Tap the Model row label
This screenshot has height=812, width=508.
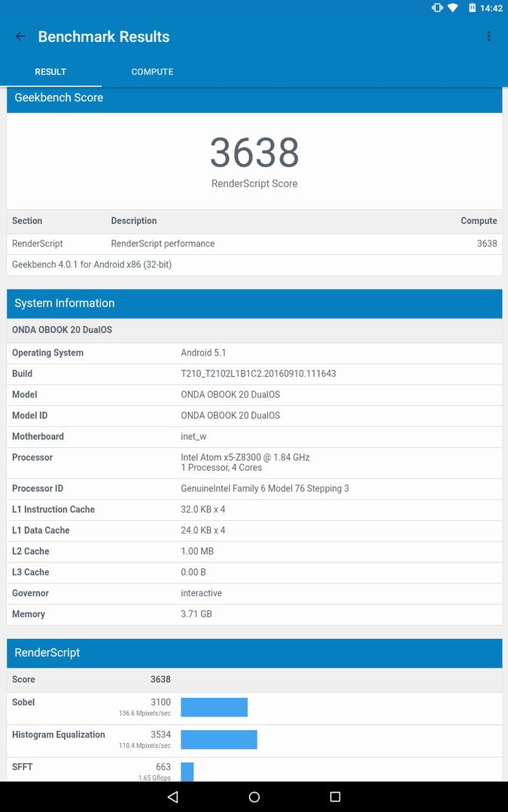(24, 395)
